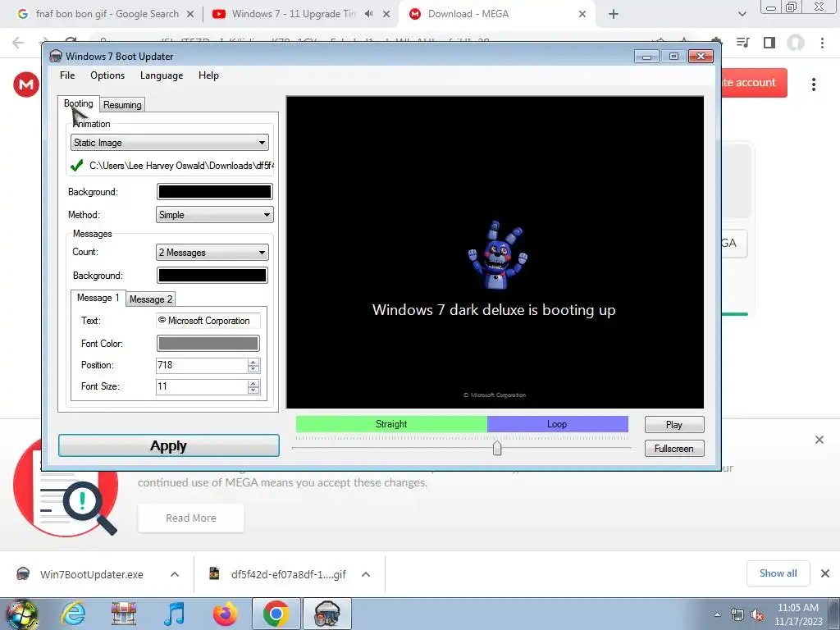Viewport: 840px width, 630px height.
Task: Change the Font Color gray swatch
Action: point(208,344)
